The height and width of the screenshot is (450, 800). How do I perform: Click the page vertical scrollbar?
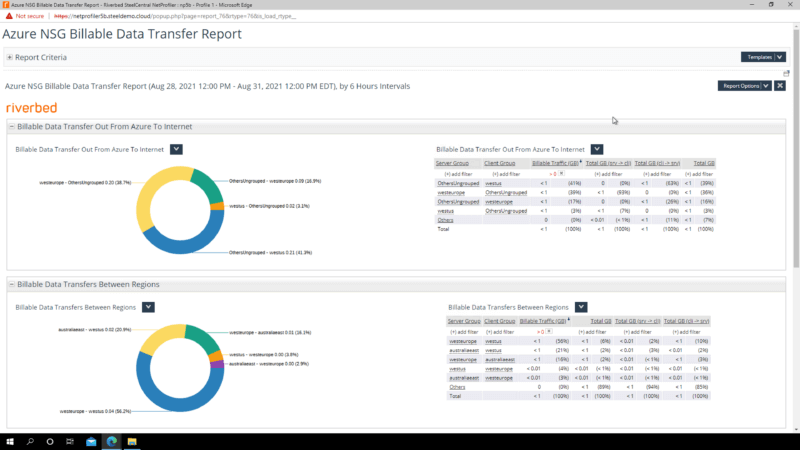click(796, 148)
